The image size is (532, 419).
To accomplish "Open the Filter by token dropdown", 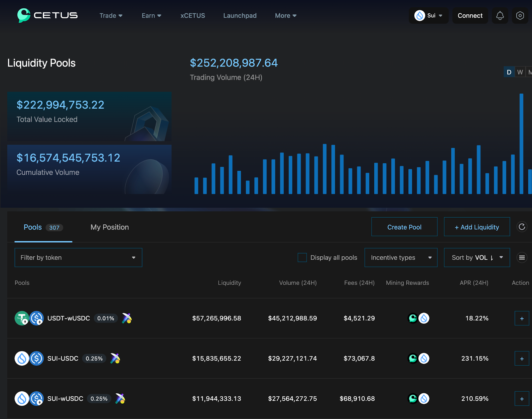I will coord(78,257).
